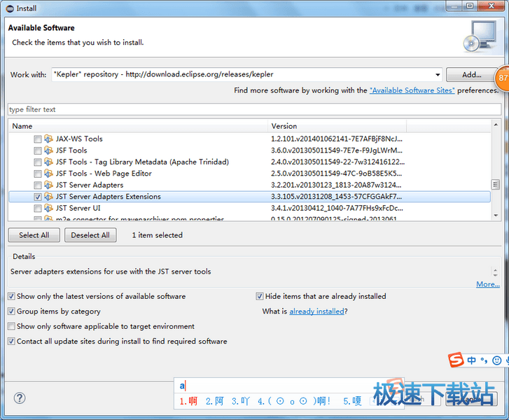Open the Available Software Sites link
Viewport: 509px width, 420px height.
[x=412, y=90]
